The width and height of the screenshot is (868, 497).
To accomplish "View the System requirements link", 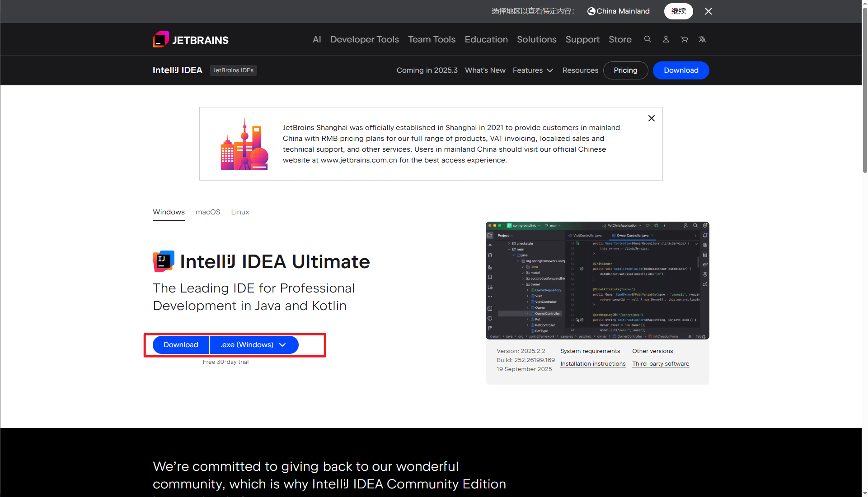I will [x=590, y=351].
